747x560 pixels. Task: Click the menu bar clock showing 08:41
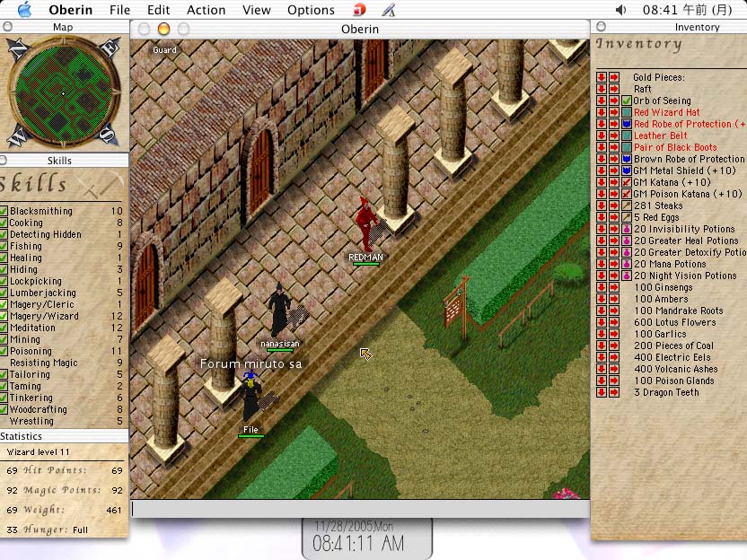[x=687, y=10]
